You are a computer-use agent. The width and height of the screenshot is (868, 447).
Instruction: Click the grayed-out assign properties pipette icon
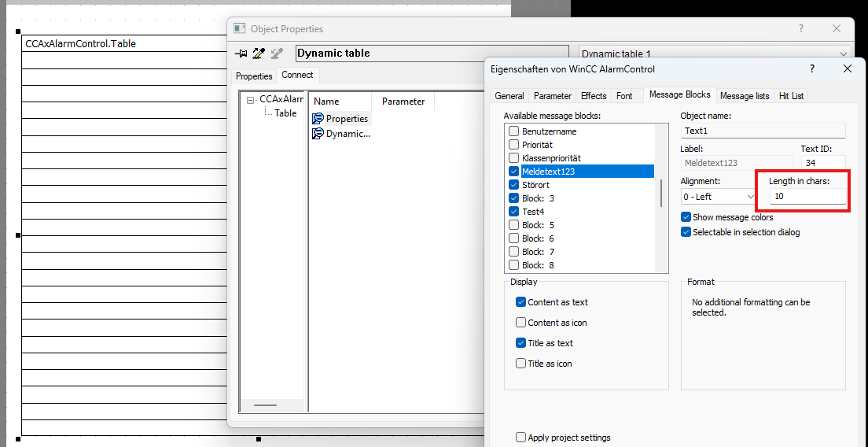tap(275, 54)
